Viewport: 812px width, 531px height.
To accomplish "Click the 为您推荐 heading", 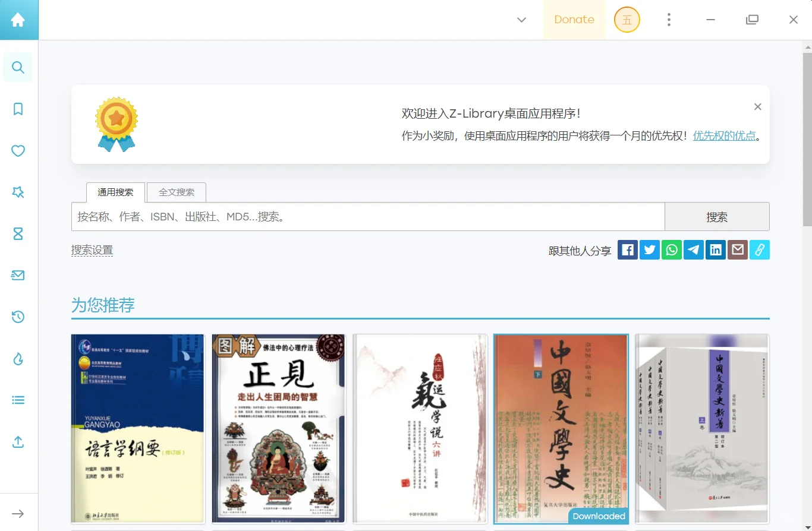I will coord(103,305).
